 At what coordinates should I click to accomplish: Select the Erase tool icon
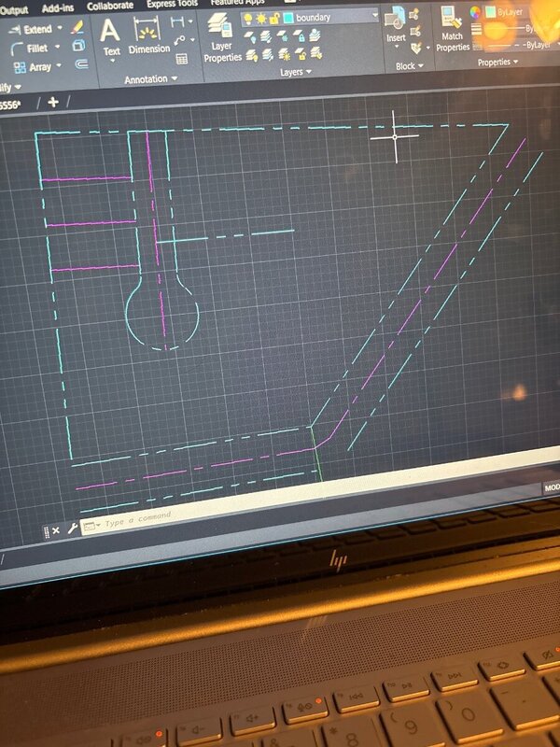(x=77, y=27)
